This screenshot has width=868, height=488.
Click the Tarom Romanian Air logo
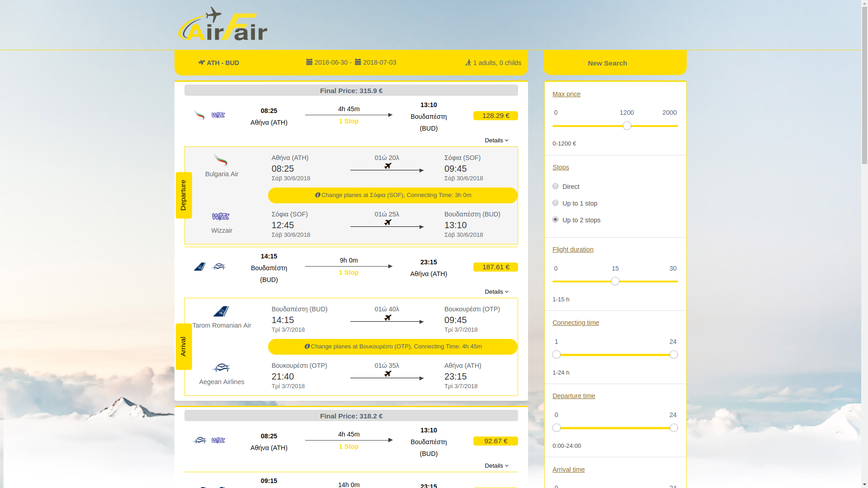222,312
